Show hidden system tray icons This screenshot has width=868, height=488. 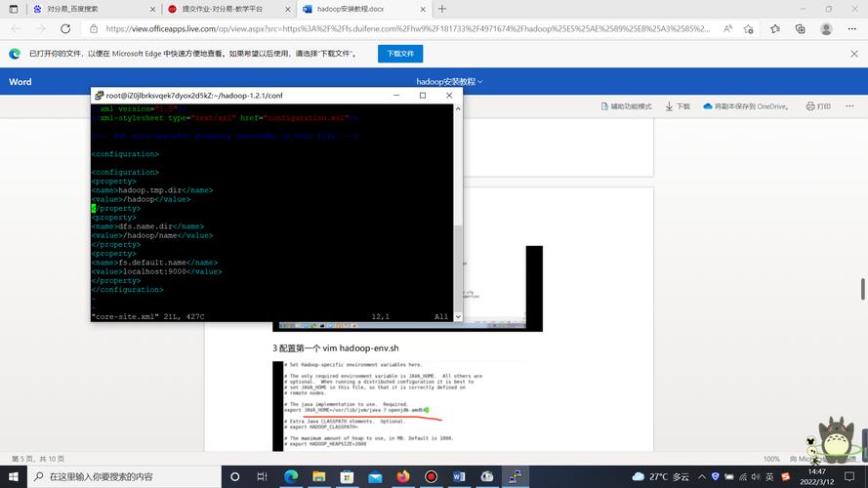pos(702,476)
